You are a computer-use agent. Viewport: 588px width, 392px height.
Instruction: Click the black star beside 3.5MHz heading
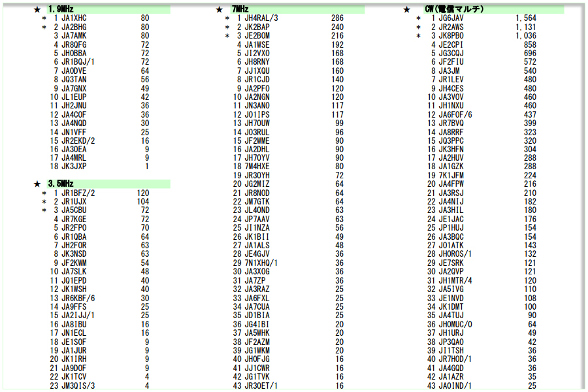click(37, 184)
